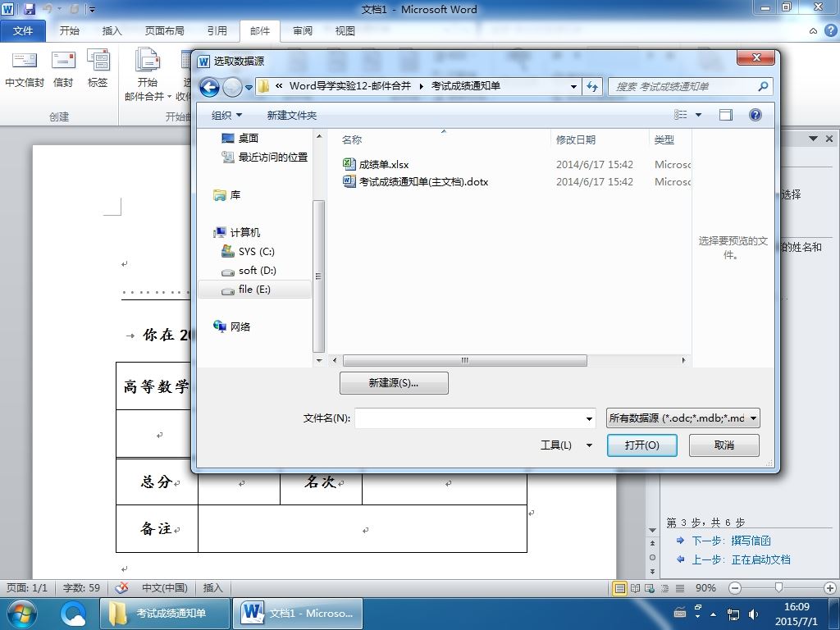Open view options dropdown arrow

698,115
